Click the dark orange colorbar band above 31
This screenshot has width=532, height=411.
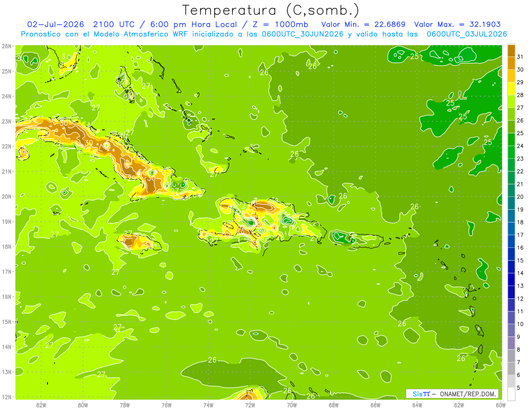click(x=511, y=50)
